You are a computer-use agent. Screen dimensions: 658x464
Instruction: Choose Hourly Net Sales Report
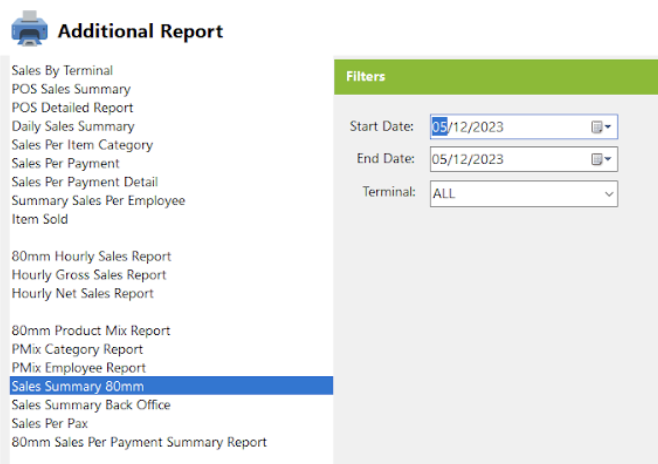click(x=82, y=293)
